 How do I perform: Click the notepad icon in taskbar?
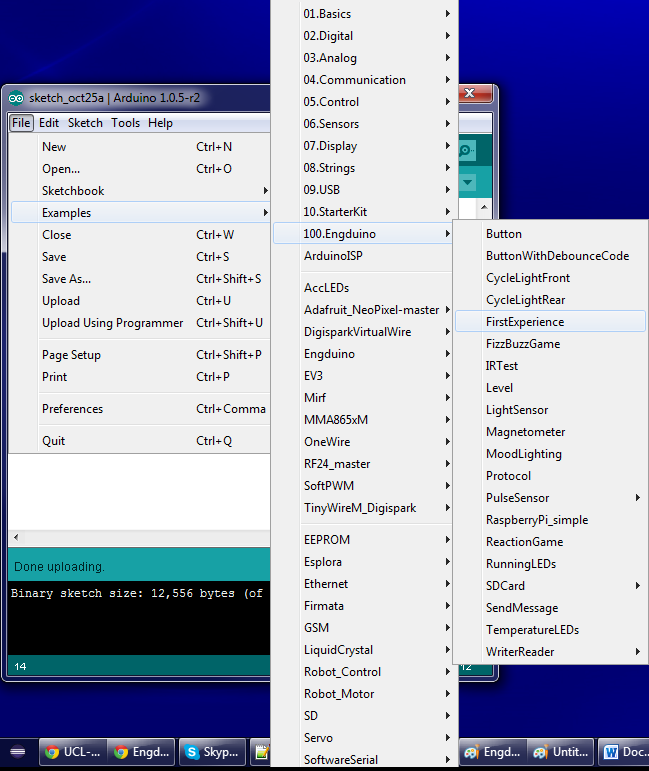coord(261,752)
